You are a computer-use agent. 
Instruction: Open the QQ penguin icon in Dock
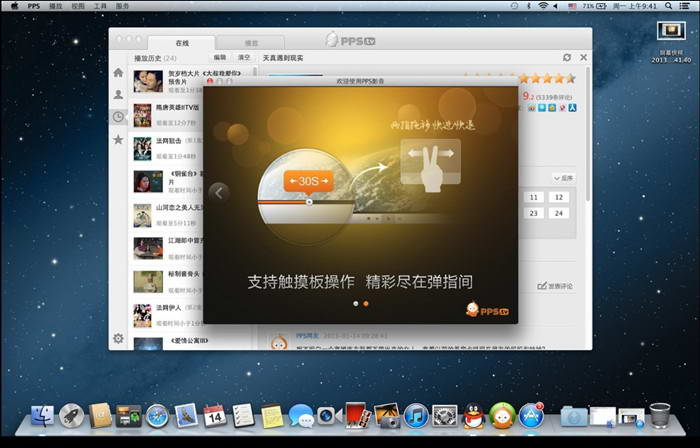(x=473, y=415)
